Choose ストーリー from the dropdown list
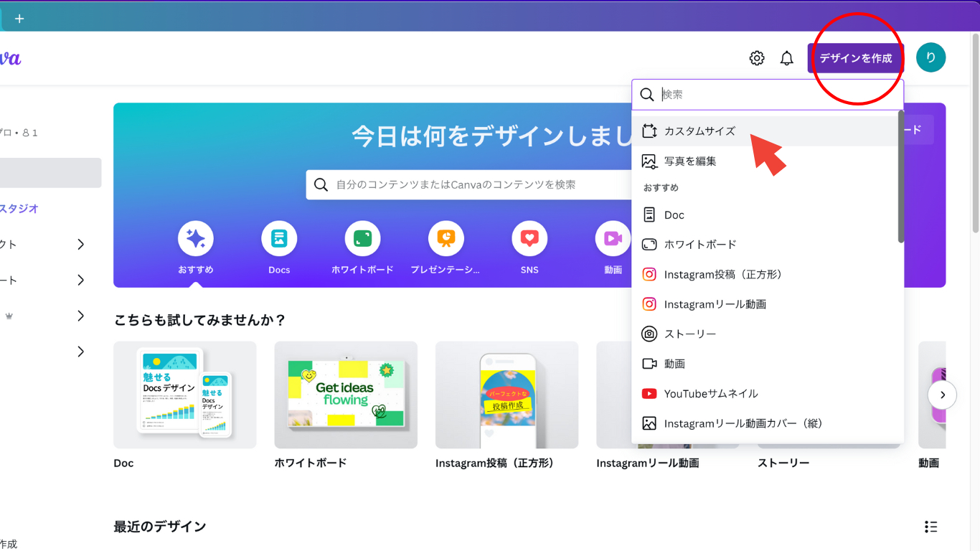Viewport: 980px width, 551px height. point(765,334)
